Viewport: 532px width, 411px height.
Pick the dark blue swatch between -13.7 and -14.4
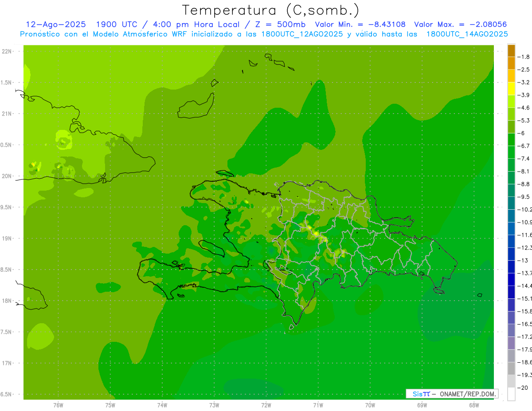511,279
